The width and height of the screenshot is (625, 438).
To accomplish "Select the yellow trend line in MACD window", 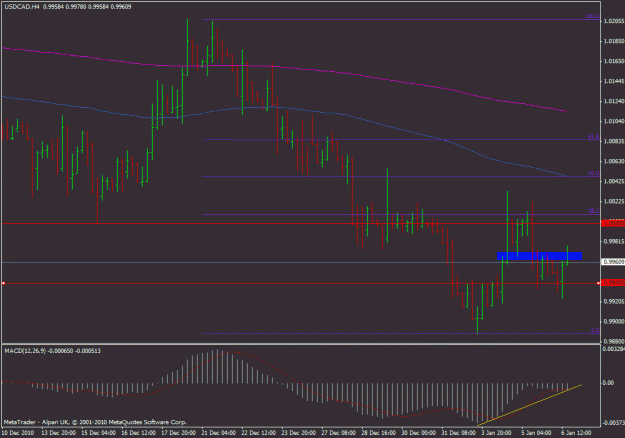I will 529,405.
